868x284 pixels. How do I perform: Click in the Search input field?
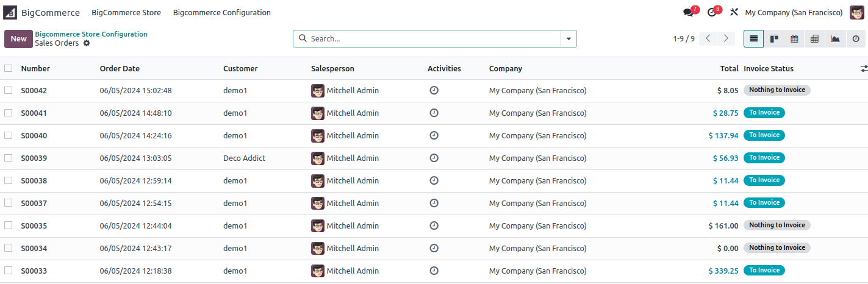point(434,38)
